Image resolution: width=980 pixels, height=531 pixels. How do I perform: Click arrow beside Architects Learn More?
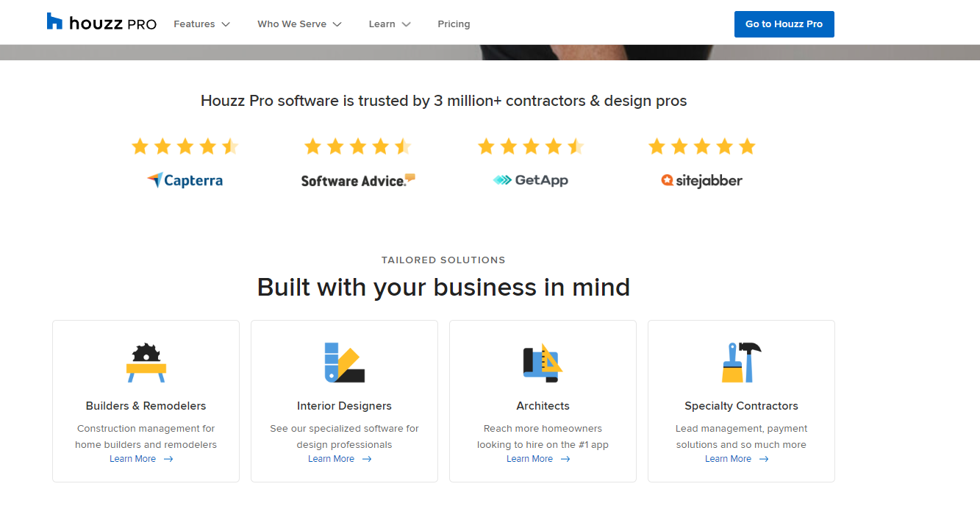(565, 459)
